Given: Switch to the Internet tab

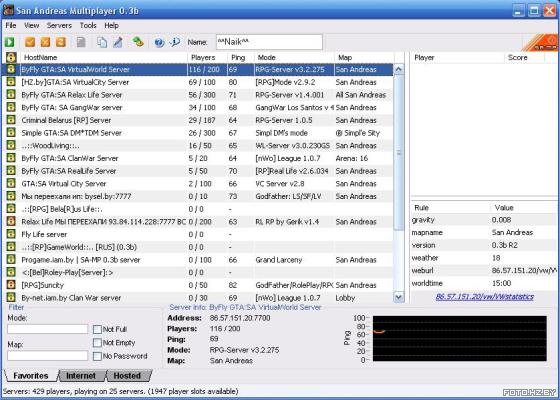Looking at the screenshot, I should point(81,376).
